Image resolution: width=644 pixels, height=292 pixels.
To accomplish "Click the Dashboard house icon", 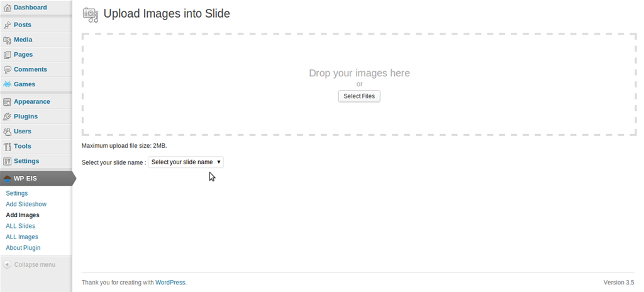I will pyautogui.click(x=7, y=8).
